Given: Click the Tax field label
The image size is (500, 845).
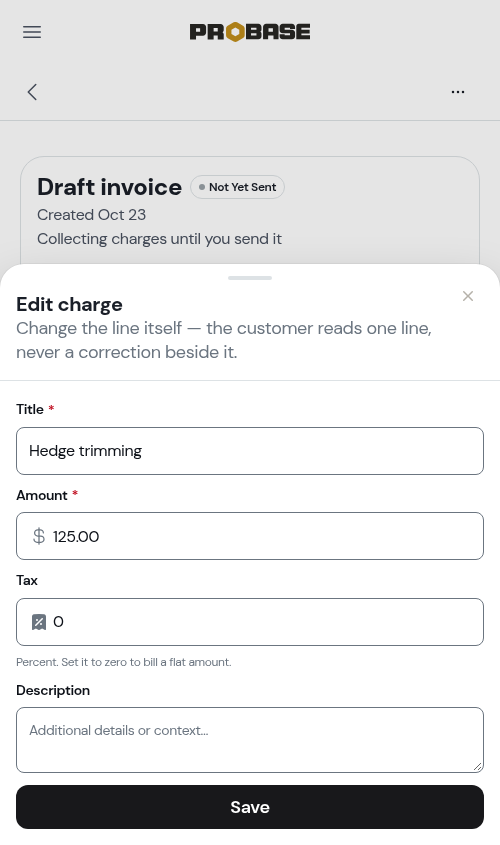Looking at the screenshot, I should 27,580.
